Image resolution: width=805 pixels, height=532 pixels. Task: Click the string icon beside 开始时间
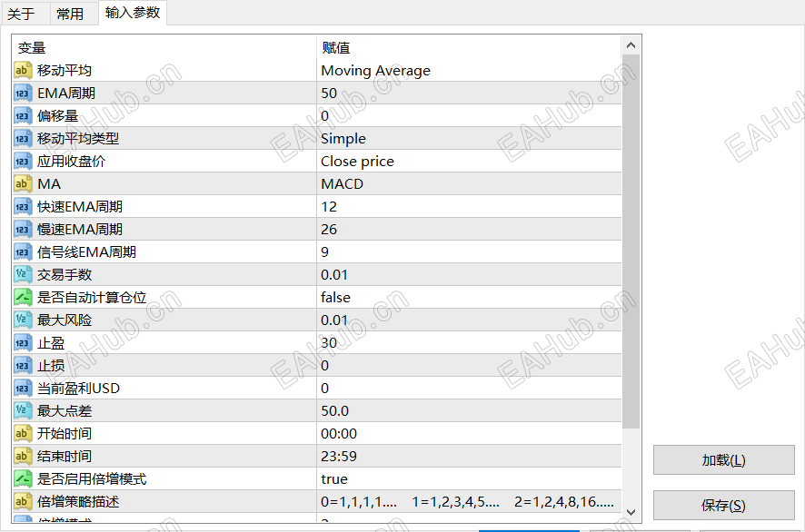(23, 434)
